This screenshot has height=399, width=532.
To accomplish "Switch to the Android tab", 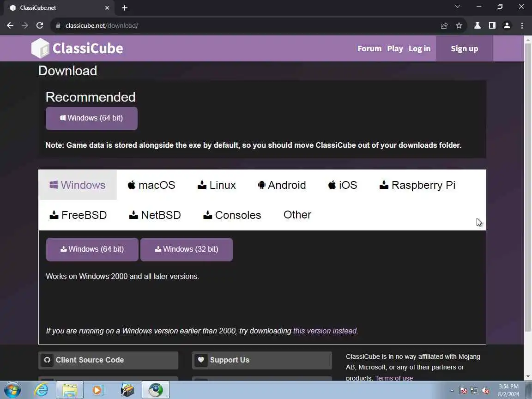I will (282, 185).
